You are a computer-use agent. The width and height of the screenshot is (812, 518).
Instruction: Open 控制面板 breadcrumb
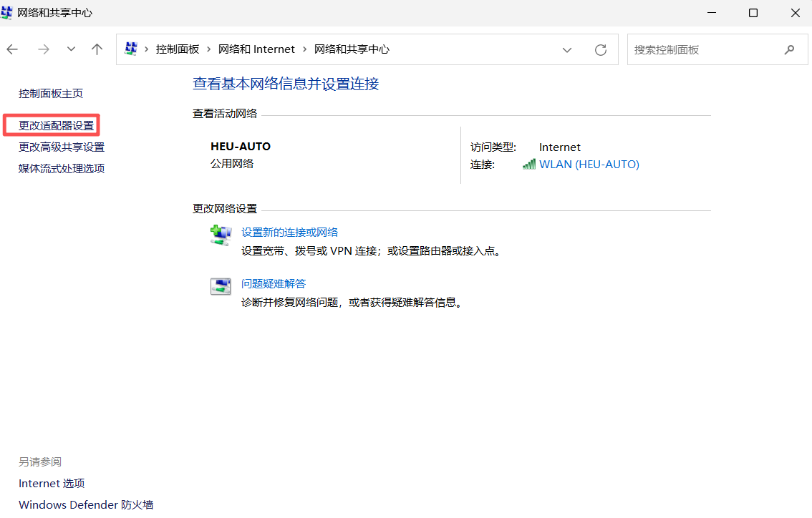[178, 49]
